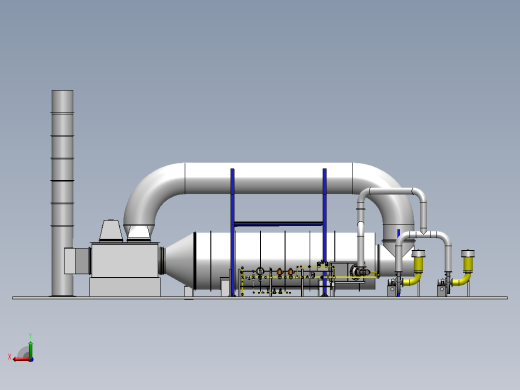
Task: Click the red X axis of the triad
Action: (x=22, y=359)
